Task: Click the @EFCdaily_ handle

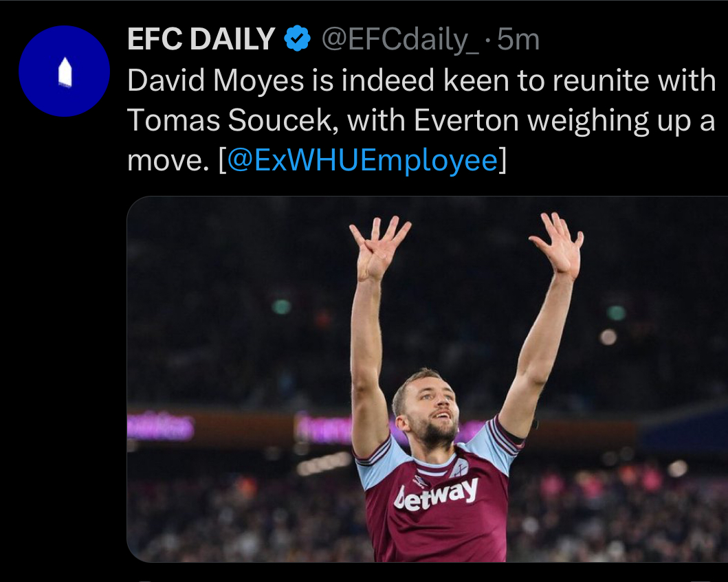Action: tap(399, 40)
